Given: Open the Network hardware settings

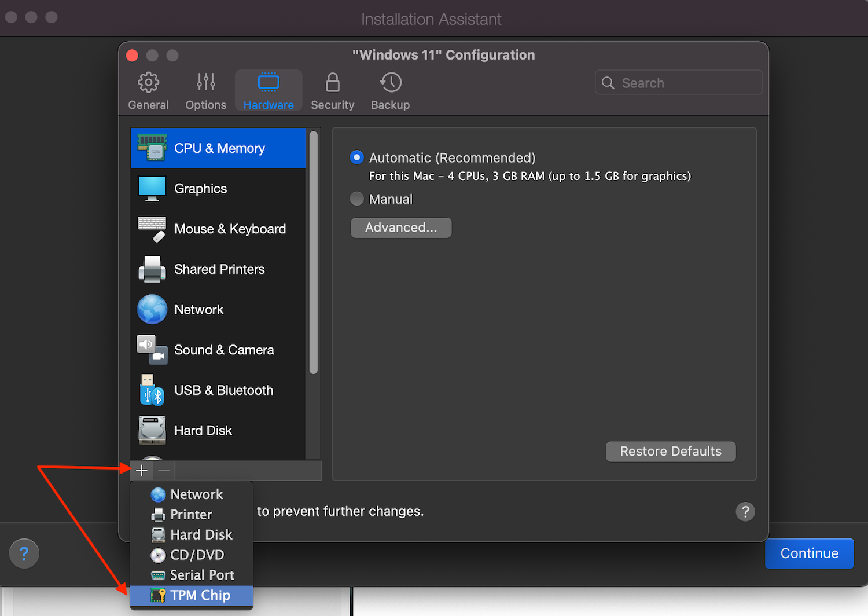Looking at the screenshot, I should tap(198, 309).
